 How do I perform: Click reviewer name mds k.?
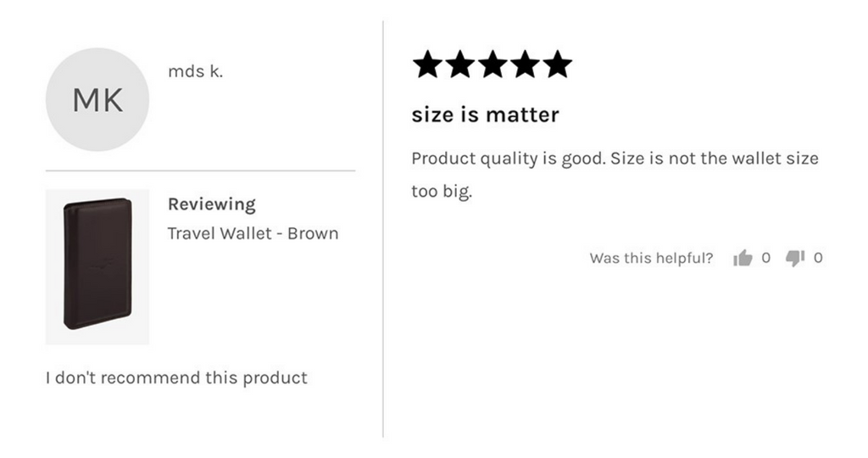click(196, 71)
